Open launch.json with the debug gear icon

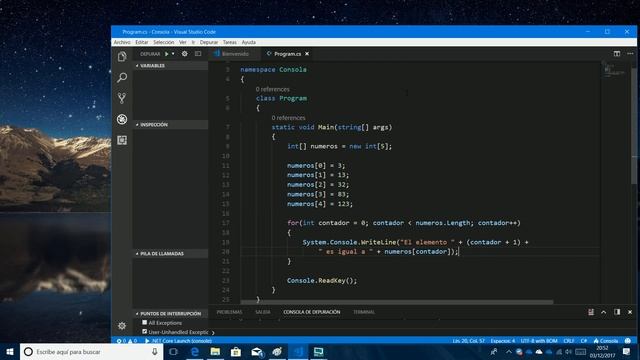(184, 54)
